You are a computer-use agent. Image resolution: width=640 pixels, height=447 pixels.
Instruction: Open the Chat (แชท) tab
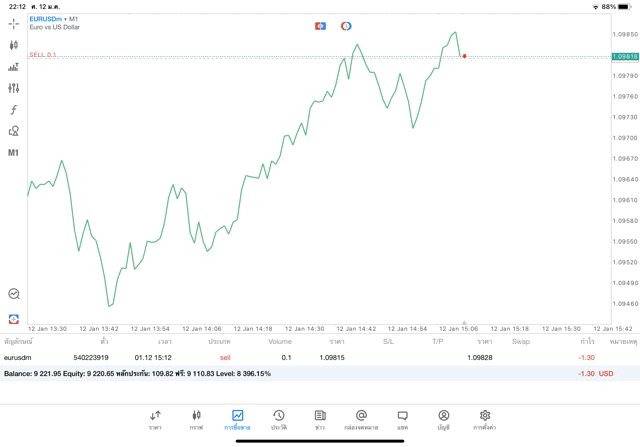tap(402, 419)
